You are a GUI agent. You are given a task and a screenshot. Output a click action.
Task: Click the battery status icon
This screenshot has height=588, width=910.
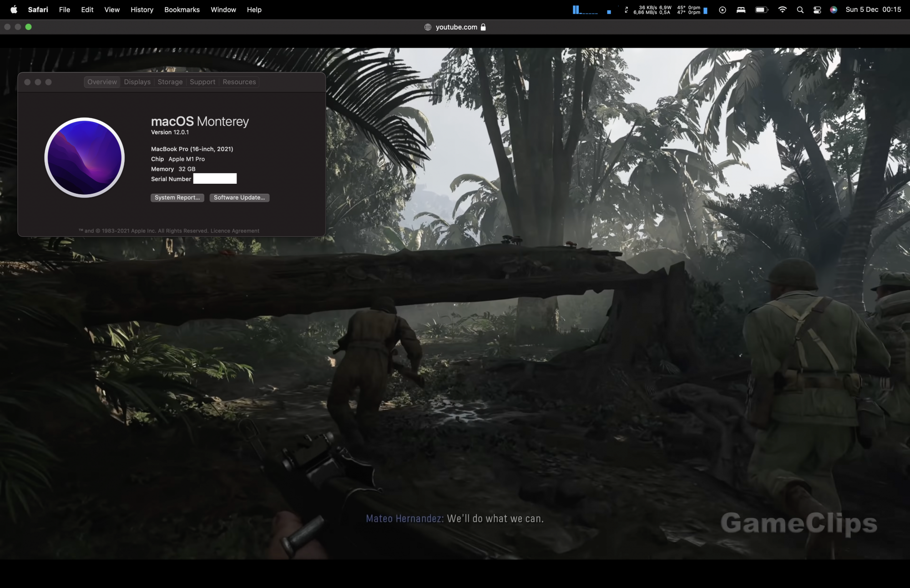[x=761, y=10]
